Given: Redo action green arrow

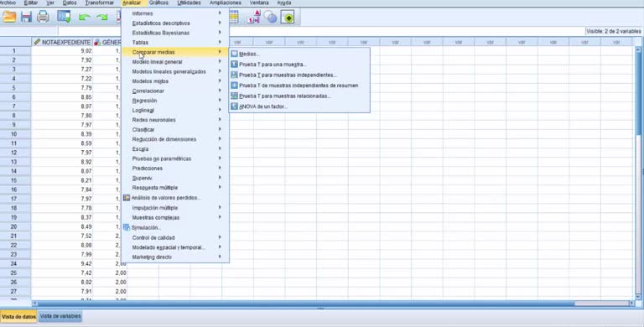Looking at the screenshot, I should (101, 18).
